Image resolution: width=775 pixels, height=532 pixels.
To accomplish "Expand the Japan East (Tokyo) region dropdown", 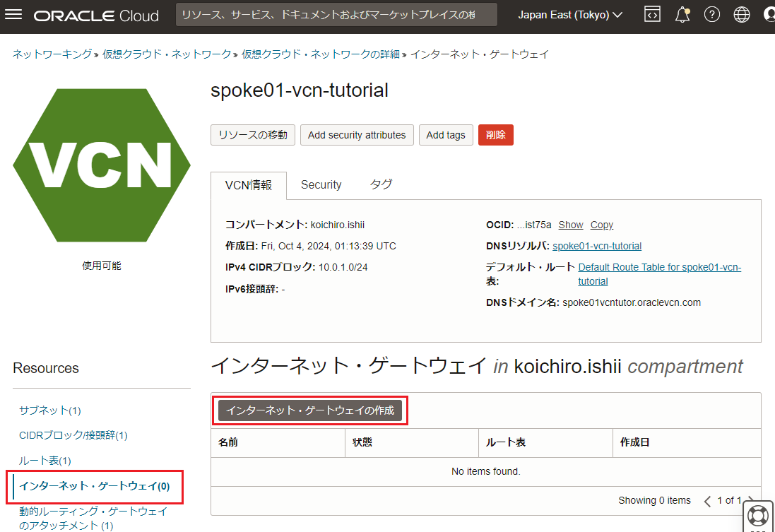I will (x=570, y=15).
